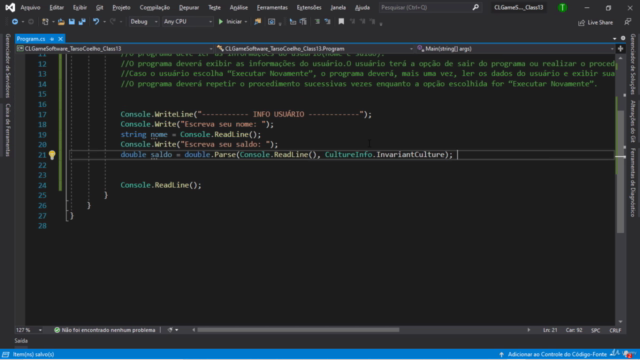Open the Exibir menu

click(80, 7)
